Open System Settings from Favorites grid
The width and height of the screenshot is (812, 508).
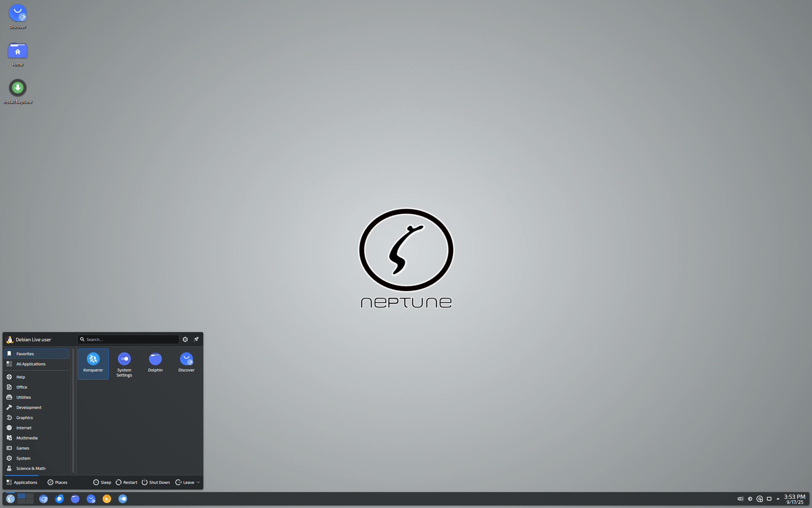click(x=124, y=364)
